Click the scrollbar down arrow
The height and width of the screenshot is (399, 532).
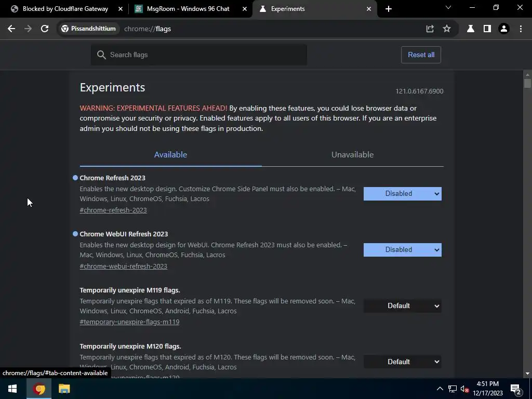point(527,374)
